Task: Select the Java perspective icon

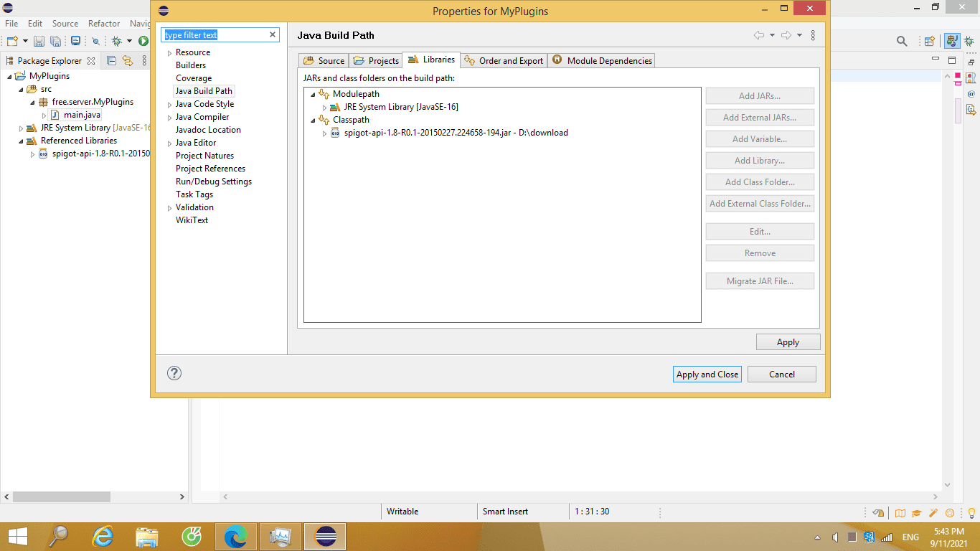Action: 952,42
